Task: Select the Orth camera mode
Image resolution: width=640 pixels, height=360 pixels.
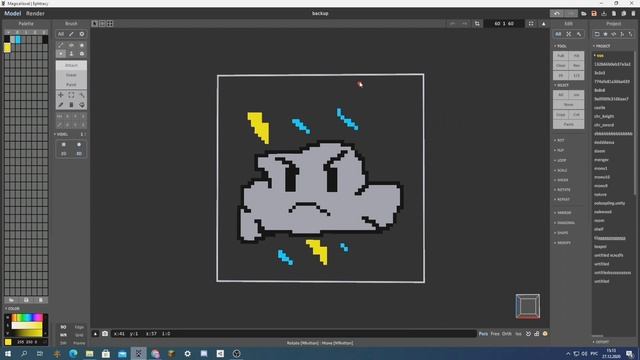Action: pyautogui.click(x=507, y=333)
